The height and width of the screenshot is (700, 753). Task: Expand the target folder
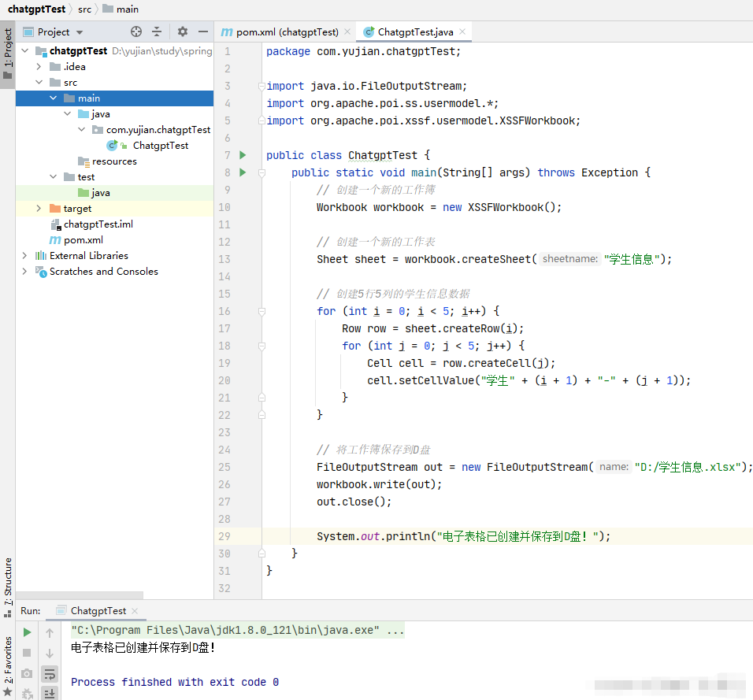tap(39, 209)
